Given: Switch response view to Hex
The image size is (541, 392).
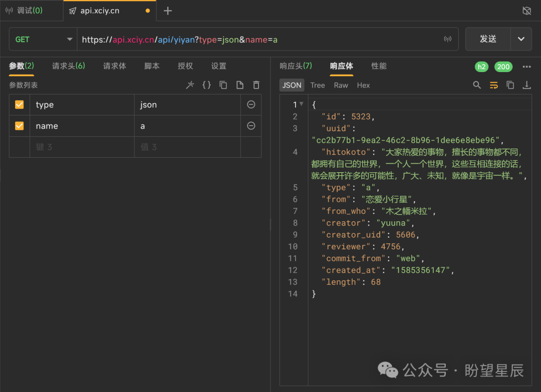Looking at the screenshot, I should (363, 85).
